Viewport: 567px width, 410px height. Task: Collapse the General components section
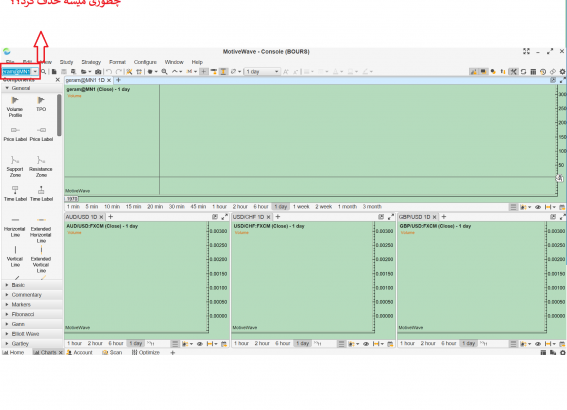[x=32, y=88]
